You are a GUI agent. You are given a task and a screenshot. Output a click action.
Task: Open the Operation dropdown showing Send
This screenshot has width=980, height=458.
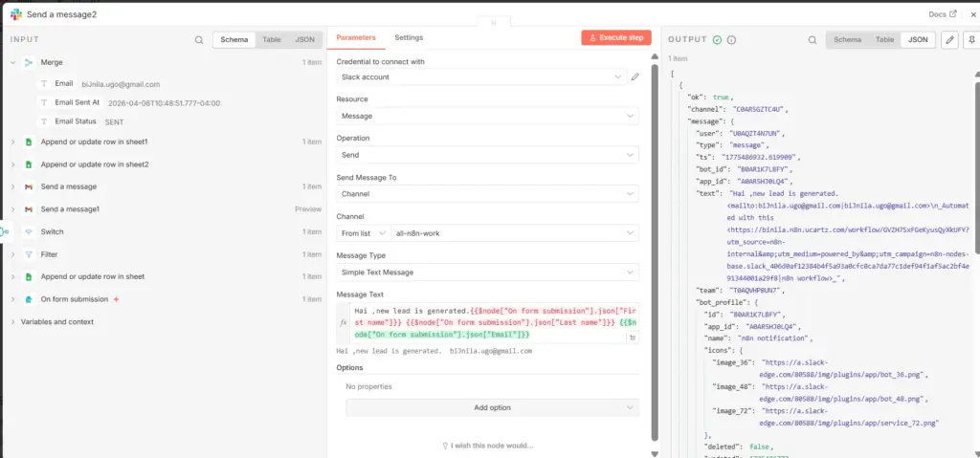487,155
